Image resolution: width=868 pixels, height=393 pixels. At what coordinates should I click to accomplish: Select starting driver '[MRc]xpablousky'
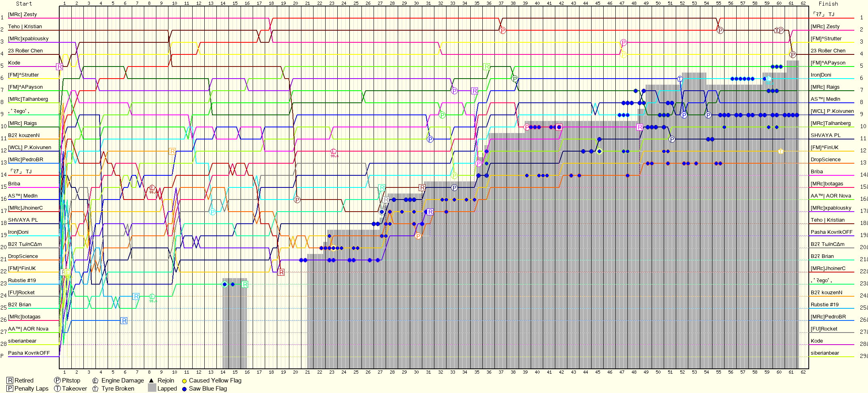pos(28,39)
